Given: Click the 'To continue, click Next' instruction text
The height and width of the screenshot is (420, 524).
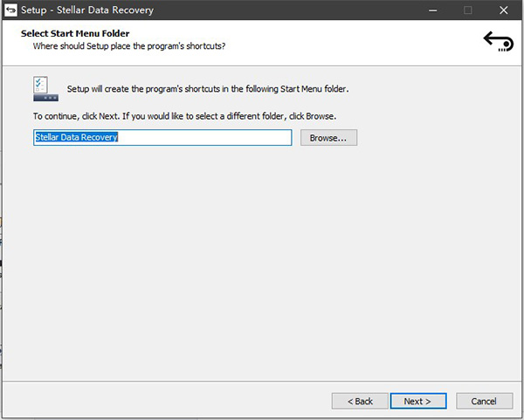Looking at the screenshot, I should [x=184, y=115].
